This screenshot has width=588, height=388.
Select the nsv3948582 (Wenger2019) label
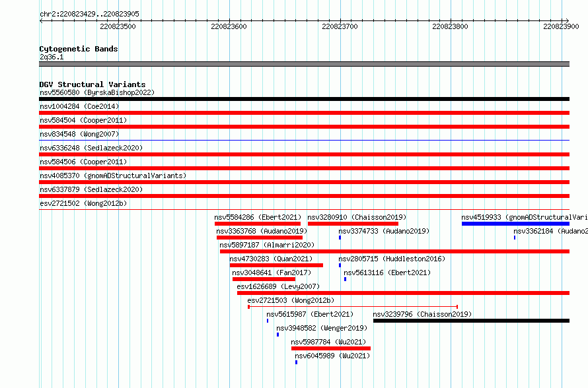322,328
